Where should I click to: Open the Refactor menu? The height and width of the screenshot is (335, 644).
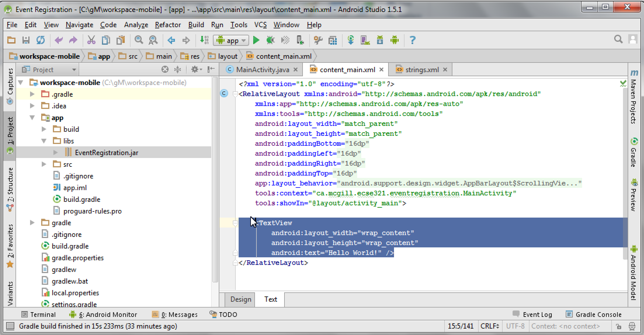tap(168, 25)
